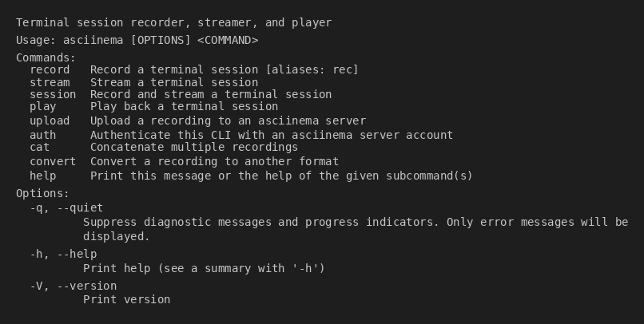Select the 'session' command text
The height and width of the screenshot is (324, 644).
pyautogui.click(x=53, y=94)
